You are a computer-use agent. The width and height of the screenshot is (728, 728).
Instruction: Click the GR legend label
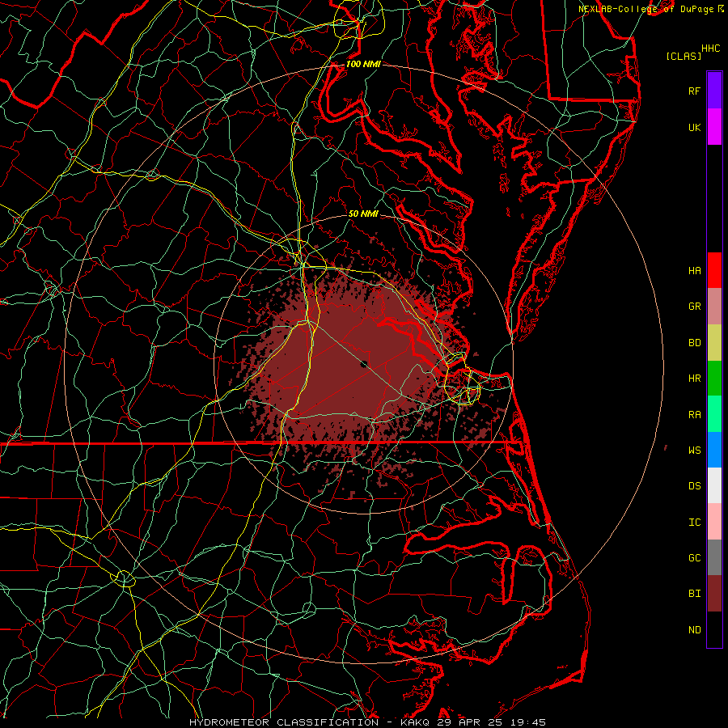click(x=694, y=307)
